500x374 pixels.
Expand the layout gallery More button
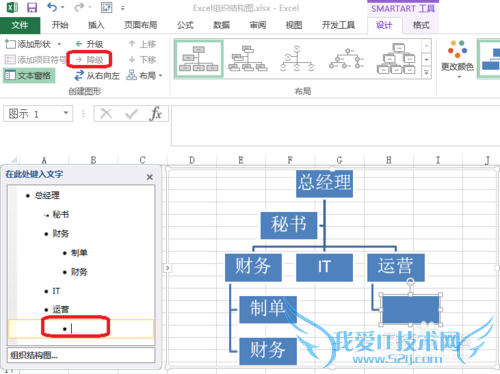[426, 72]
